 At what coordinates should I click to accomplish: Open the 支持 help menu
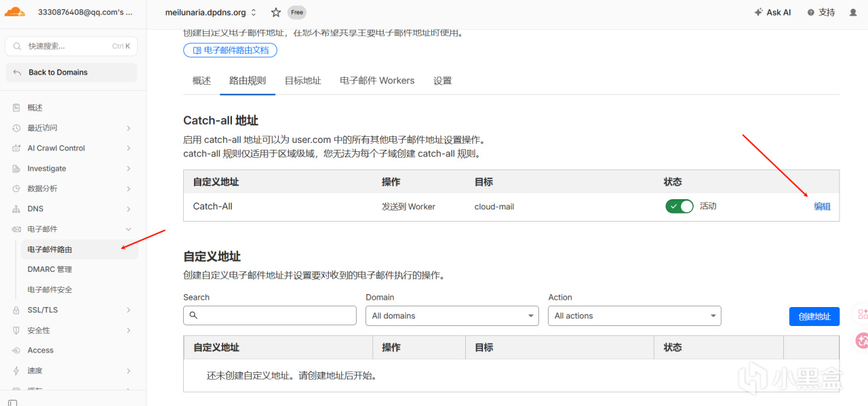[x=821, y=12]
